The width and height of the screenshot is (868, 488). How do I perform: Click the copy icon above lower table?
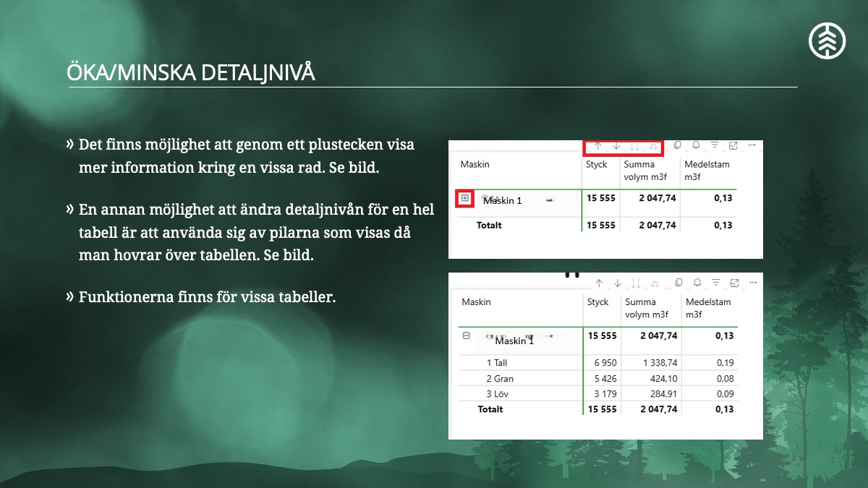pyautogui.click(x=678, y=283)
